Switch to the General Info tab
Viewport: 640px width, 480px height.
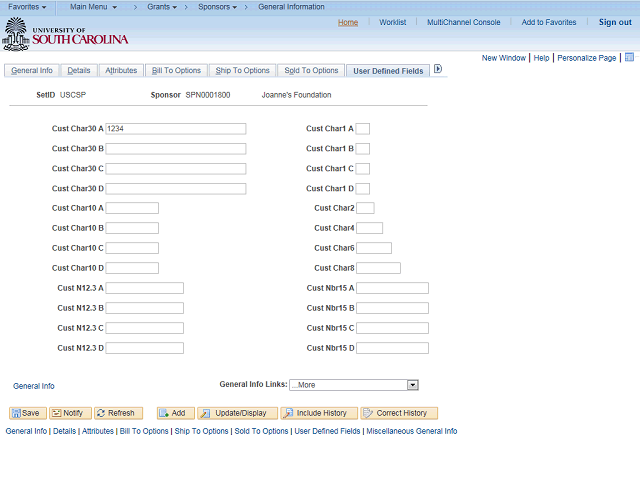32,71
